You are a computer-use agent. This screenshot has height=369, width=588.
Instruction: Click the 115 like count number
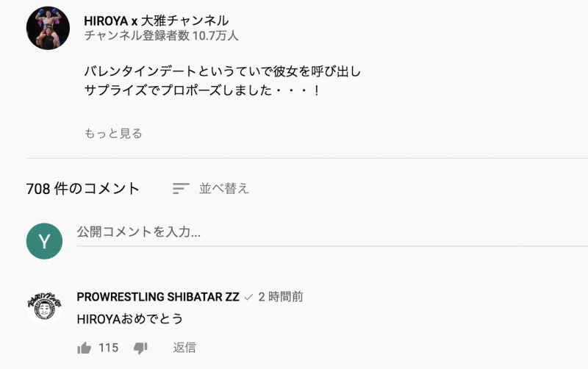coord(108,348)
